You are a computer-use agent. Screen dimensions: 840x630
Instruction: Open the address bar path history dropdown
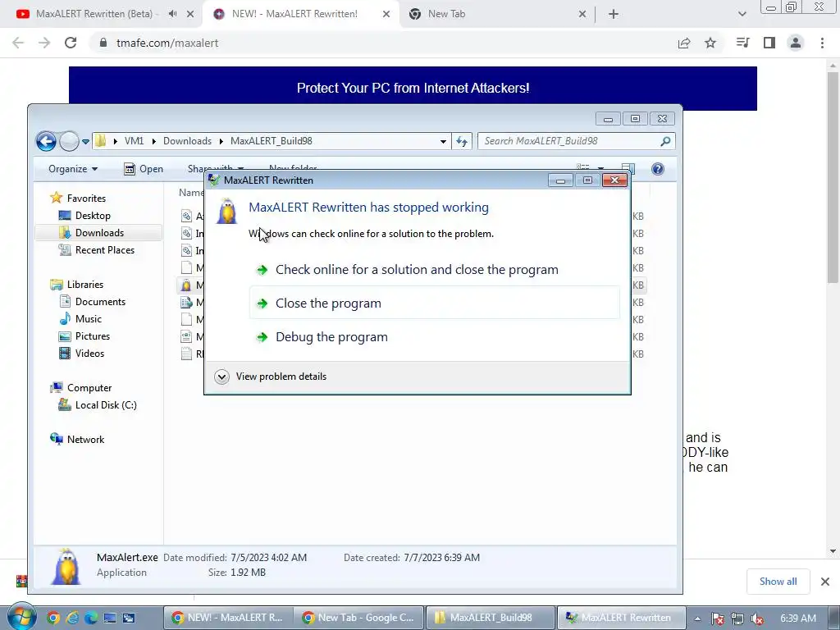coord(443,141)
